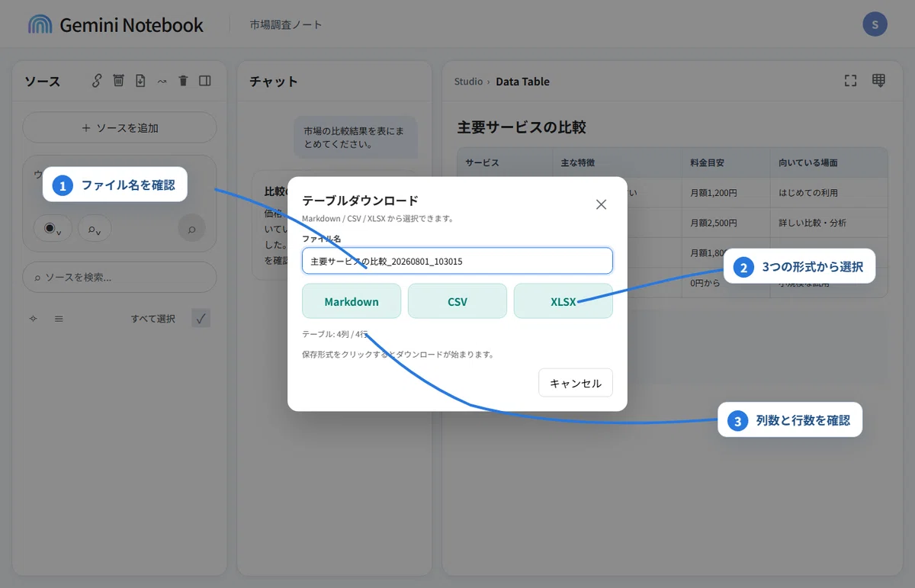Click the 市場調査ノート notebook title
Screen dimensions: 915x588
coord(286,24)
